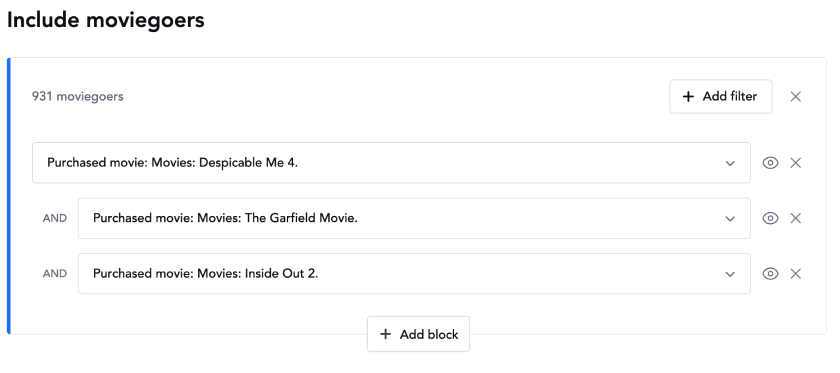This screenshot has height=373, width=840.
Task: Expand the Inside Out 2 dropdown chevron
Action: tap(730, 274)
